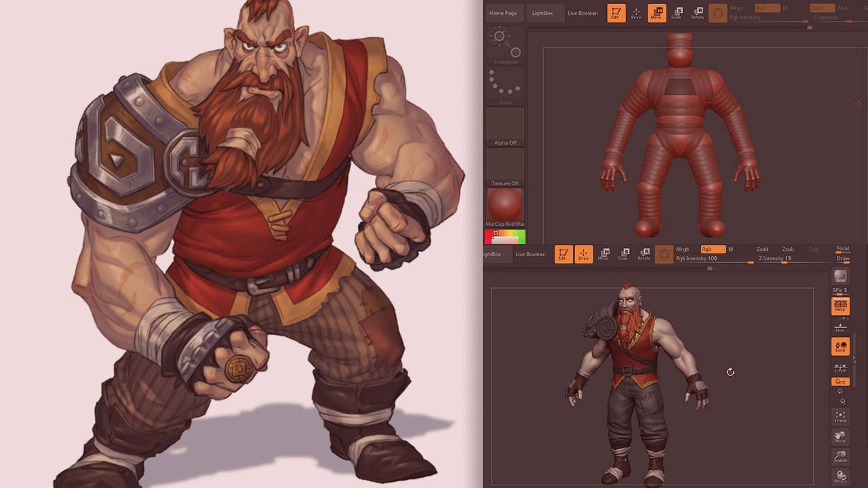Open the MatCap Red Wax material thumbnail
This screenshot has width=868, height=488.
click(x=505, y=207)
